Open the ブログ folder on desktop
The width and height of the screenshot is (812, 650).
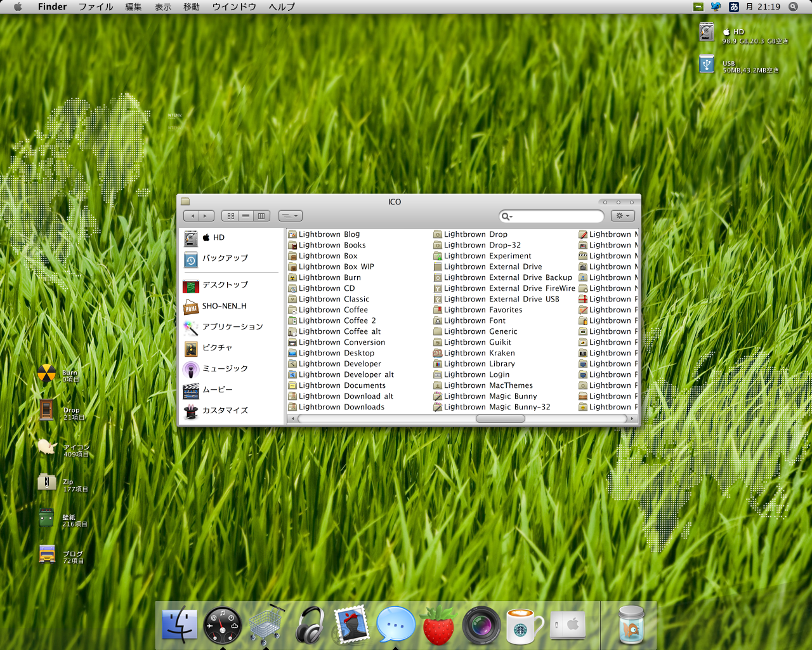coord(46,554)
